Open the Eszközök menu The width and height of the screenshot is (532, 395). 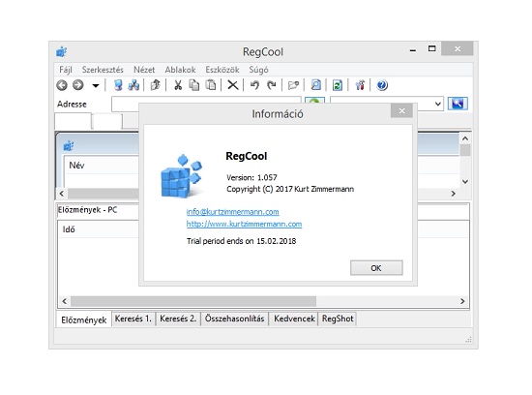click(x=222, y=70)
